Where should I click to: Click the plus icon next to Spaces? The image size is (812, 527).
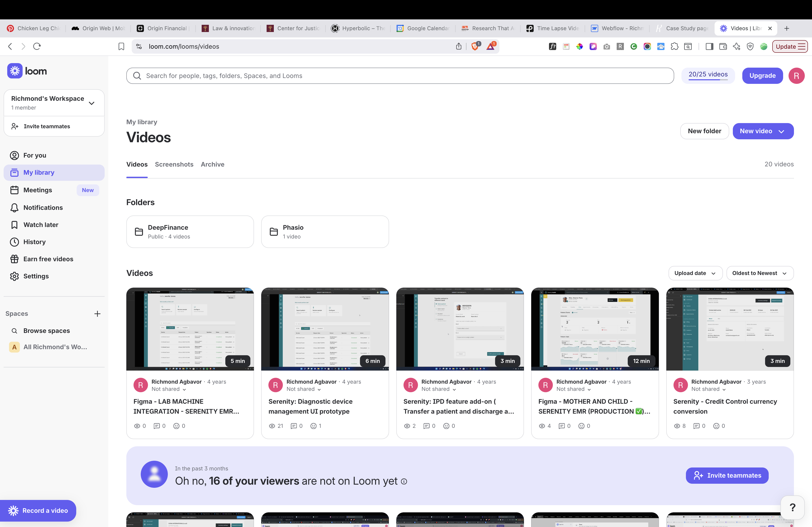pyautogui.click(x=97, y=314)
